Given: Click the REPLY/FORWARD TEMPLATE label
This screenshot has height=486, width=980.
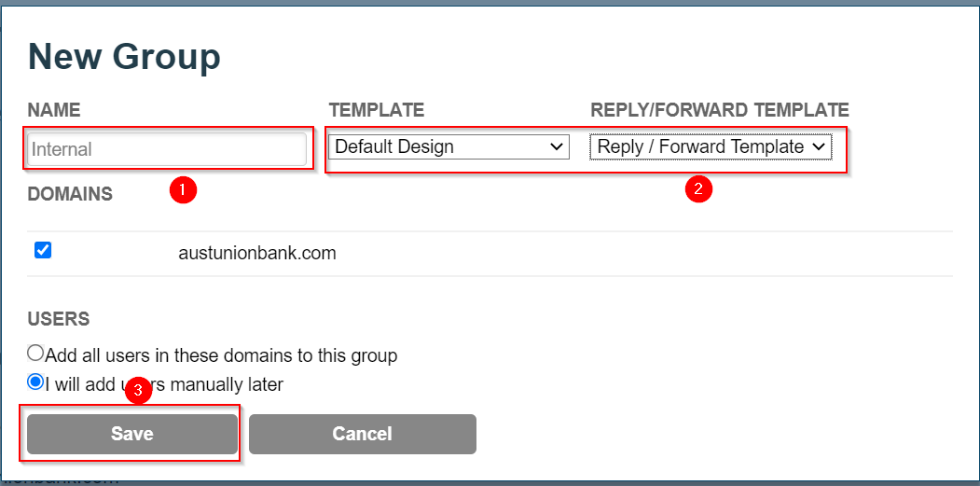Looking at the screenshot, I should (719, 110).
